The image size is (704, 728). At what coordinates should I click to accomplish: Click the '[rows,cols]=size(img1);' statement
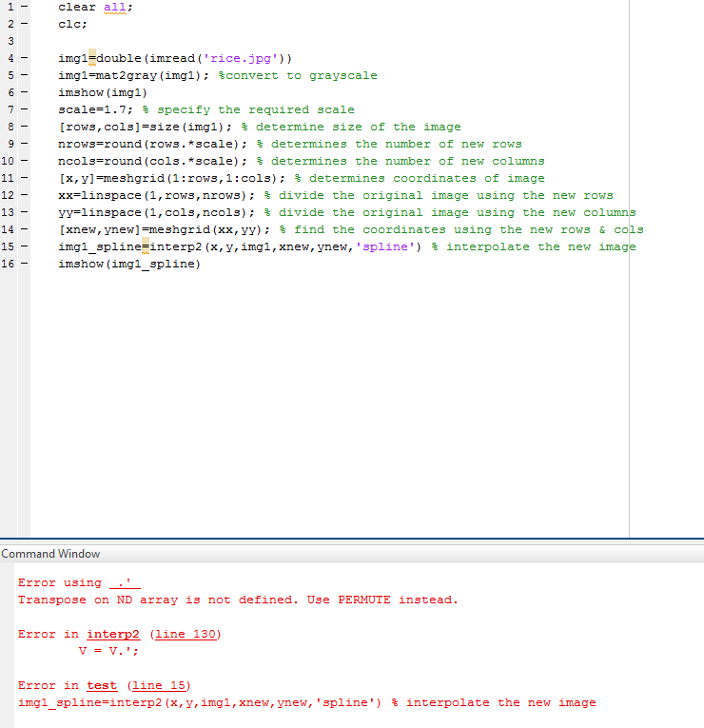[x=145, y=128]
